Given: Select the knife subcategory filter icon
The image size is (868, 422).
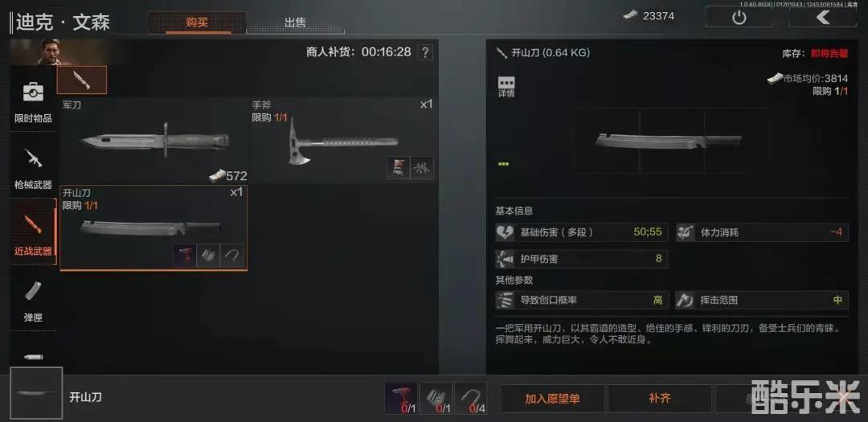Looking at the screenshot, I should click(82, 80).
